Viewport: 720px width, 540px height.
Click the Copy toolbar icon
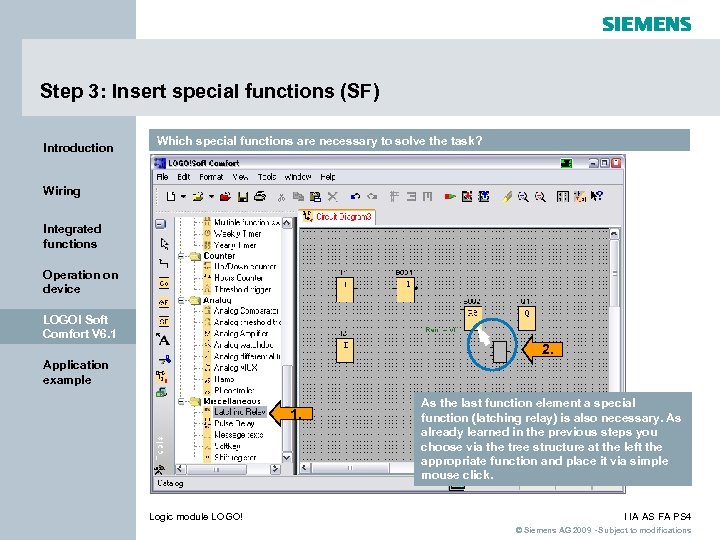tap(298, 197)
